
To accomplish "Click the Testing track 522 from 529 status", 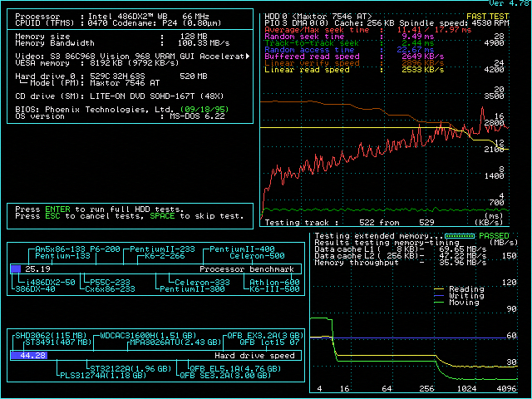I will pyautogui.click(x=349, y=223).
